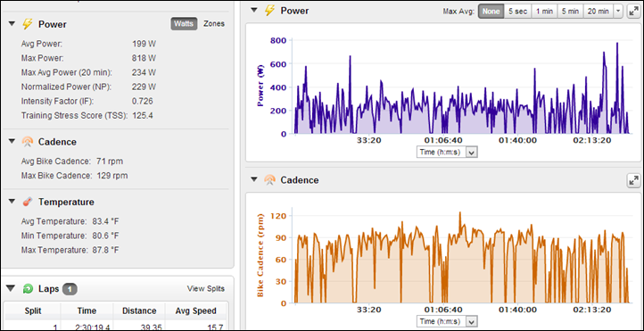Collapse the left Power summary section
The height and width of the screenshot is (331, 644).
[x=12, y=24]
